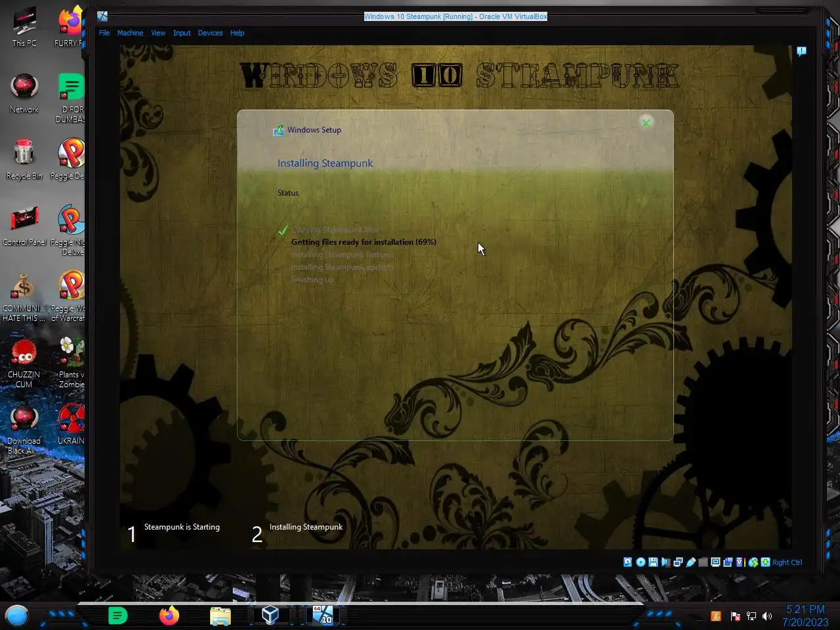This screenshot has height=630, width=840.
Task: Click the audio status icon in VirtualBox
Action: [665, 562]
